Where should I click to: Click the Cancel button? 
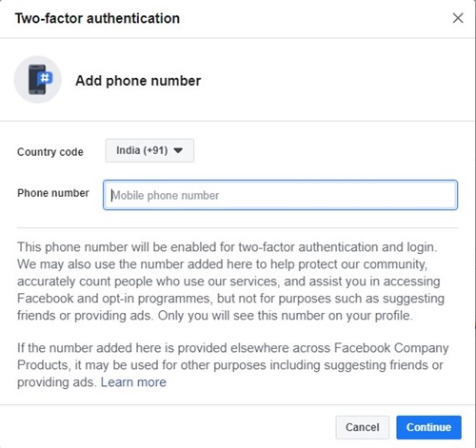pyautogui.click(x=363, y=427)
